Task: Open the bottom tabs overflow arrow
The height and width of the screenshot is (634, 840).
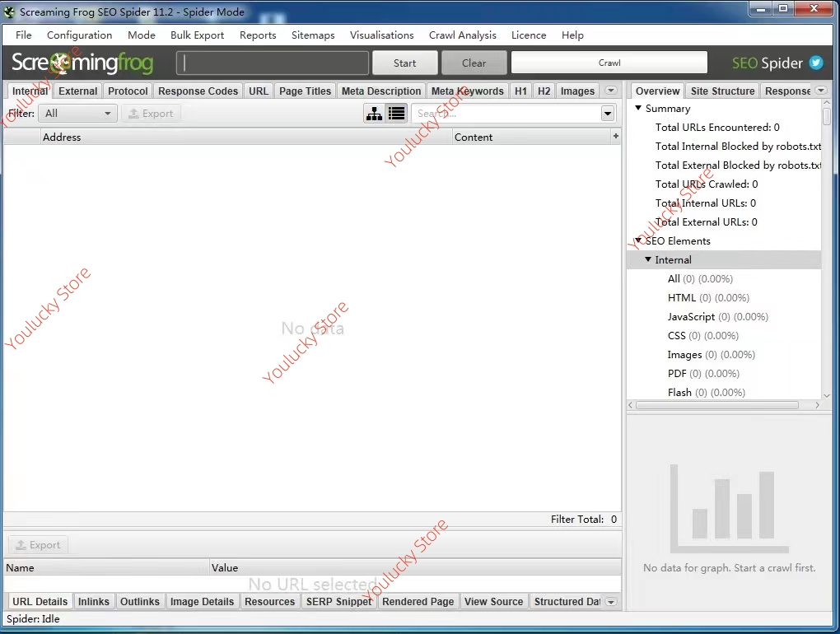Action: coord(610,602)
